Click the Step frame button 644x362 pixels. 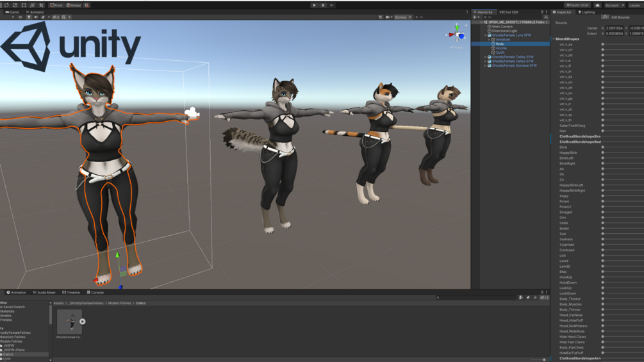pyautogui.click(x=332, y=5)
